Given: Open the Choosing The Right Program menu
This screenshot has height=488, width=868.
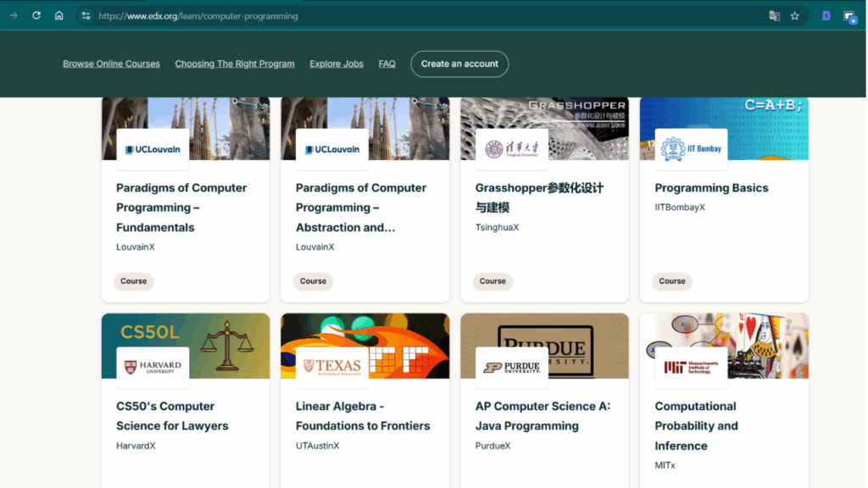Looking at the screenshot, I should point(235,64).
